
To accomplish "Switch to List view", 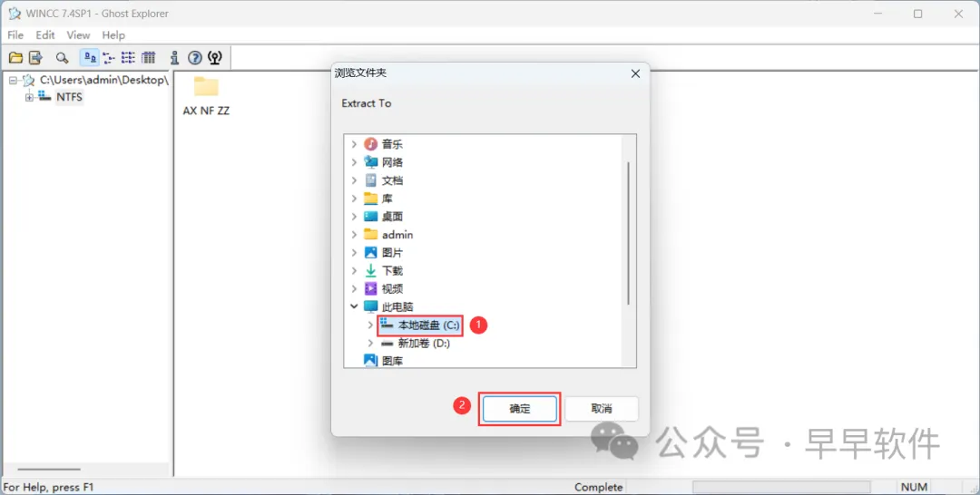I will (x=128, y=58).
